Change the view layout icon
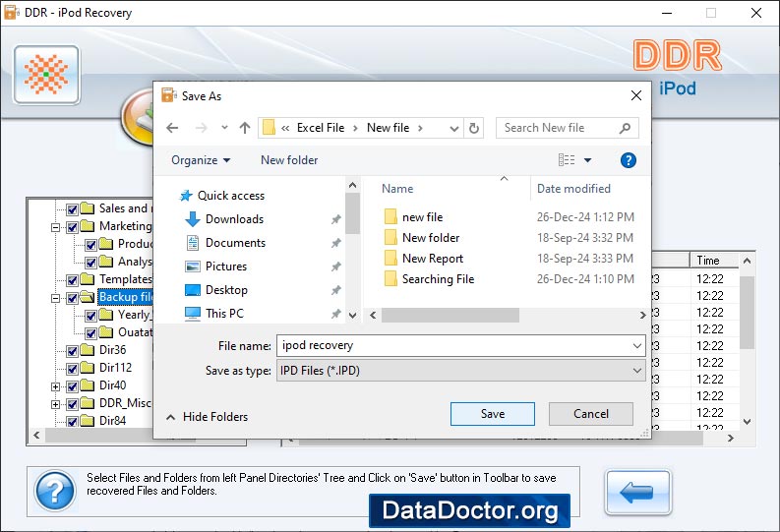The height and width of the screenshot is (532, 780). (x=567, y=160)
